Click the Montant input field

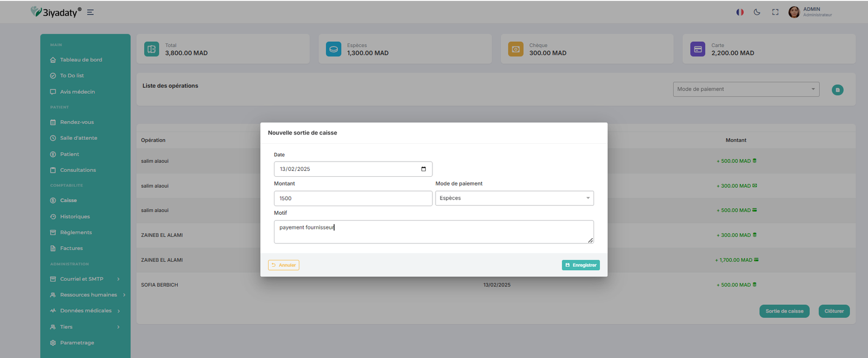[353, 199]
